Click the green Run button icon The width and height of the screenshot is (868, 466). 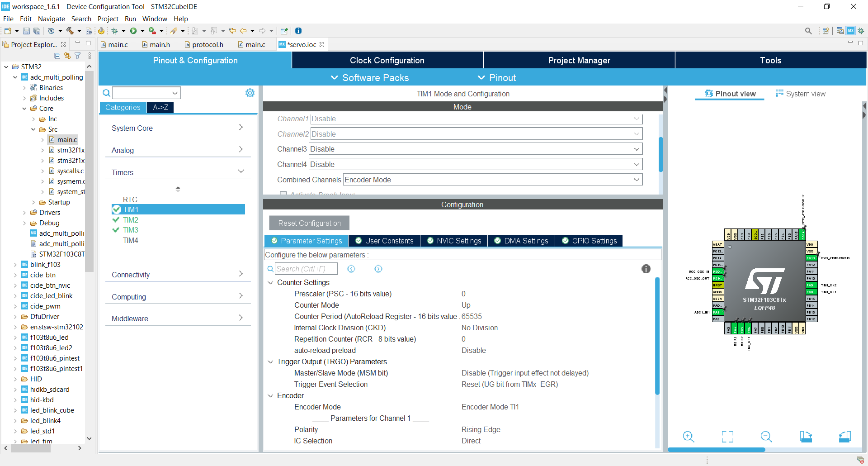click(133, 31)
